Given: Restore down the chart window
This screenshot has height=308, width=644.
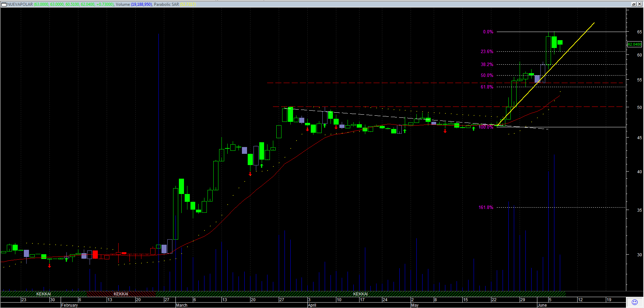Looking at the screenshot, I should point(634,4).
